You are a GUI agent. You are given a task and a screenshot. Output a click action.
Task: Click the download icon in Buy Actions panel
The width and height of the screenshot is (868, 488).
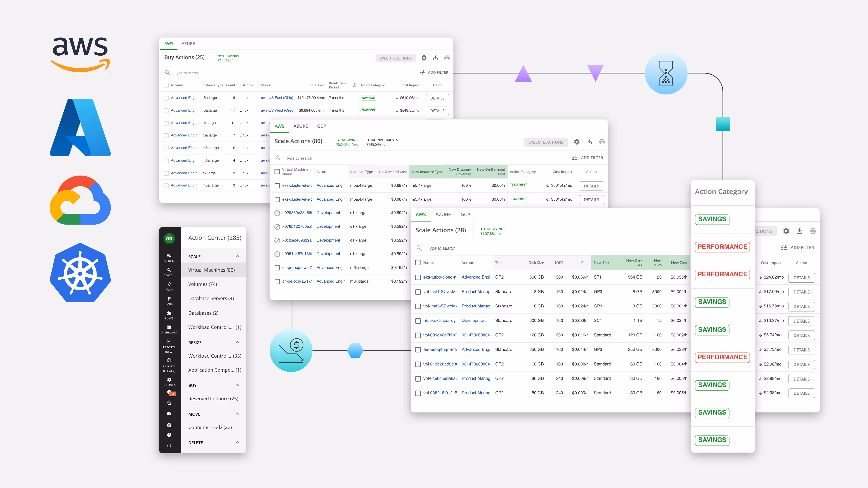435,58
